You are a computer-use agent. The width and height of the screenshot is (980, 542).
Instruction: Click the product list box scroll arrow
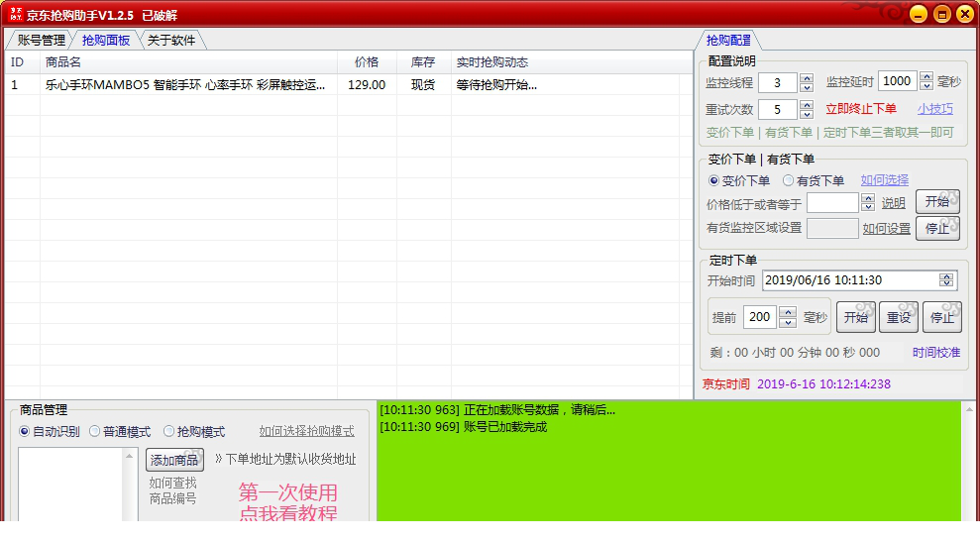[130, 456]
